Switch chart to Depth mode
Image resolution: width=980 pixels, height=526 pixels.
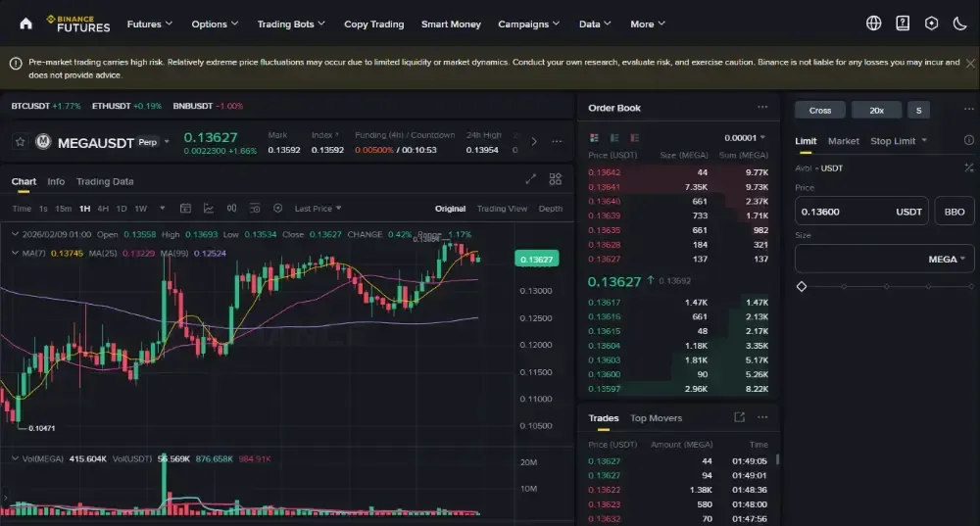[551, 209]
